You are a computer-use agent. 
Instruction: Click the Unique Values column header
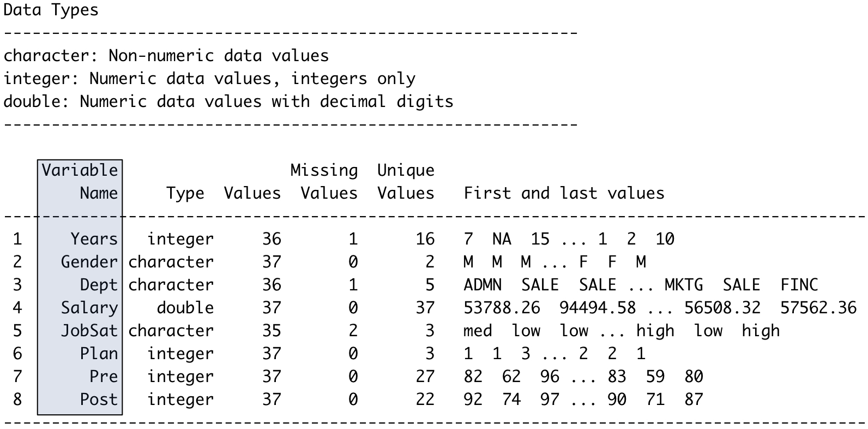(406, 182)
